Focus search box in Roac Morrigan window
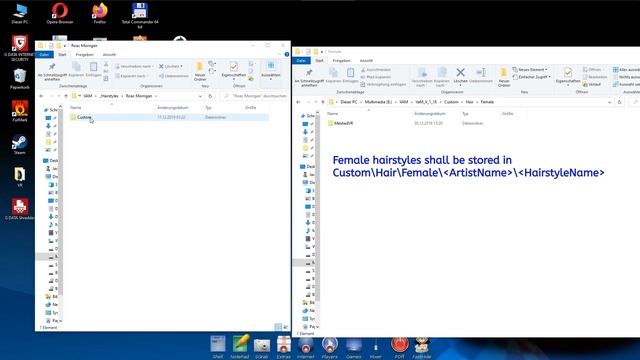This screenshot has width=640, height=360. (x=255, y=96)
